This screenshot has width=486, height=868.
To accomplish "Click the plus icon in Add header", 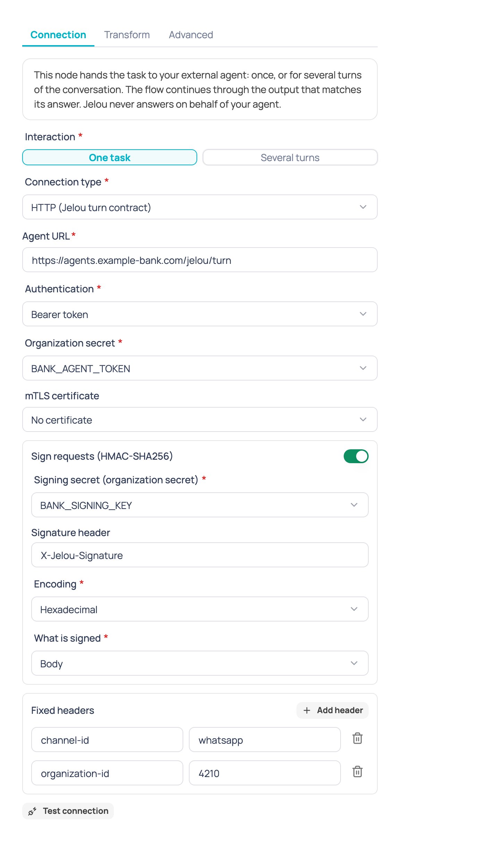I will click(307, 710).
